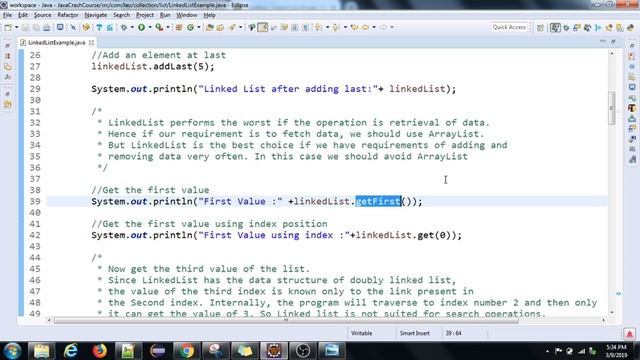Open the Edit menu
This screenshot has width=640, height=360.
[x=23, y=15]
